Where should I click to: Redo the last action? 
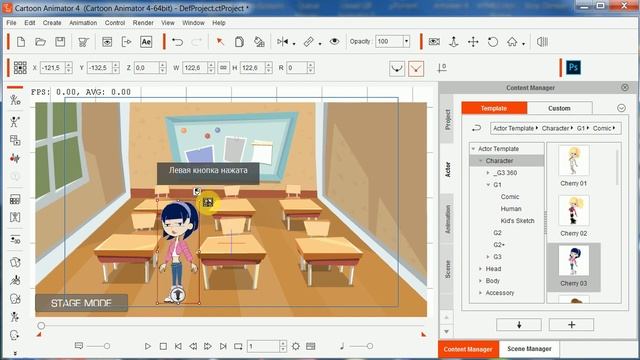(197, 42)
